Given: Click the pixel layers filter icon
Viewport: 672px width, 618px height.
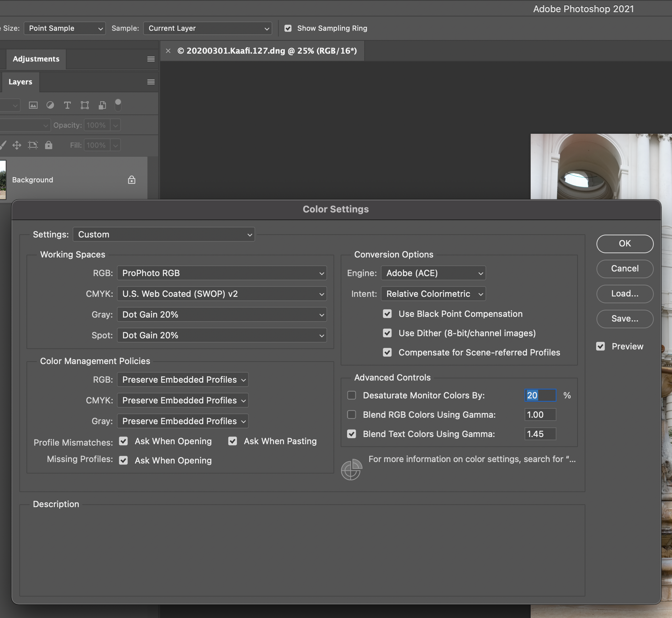Looking at the screenshot, I should click(x=33, y=105).
